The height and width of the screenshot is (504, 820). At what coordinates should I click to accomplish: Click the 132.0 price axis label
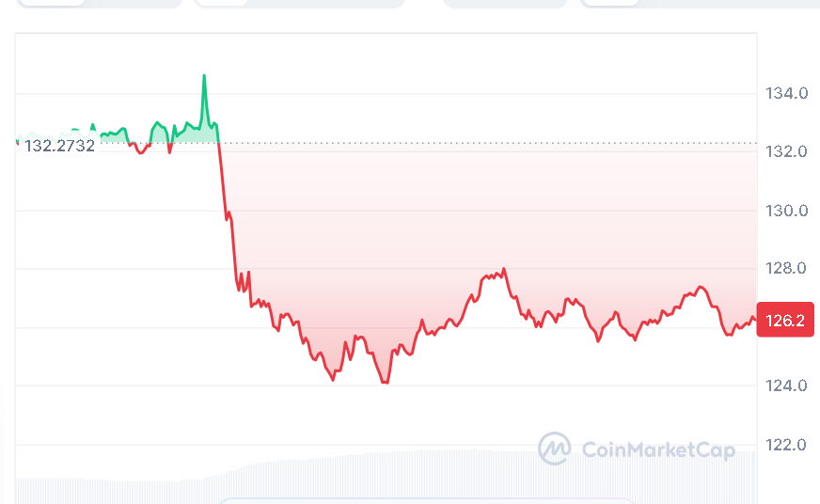(x=787, y=151)
